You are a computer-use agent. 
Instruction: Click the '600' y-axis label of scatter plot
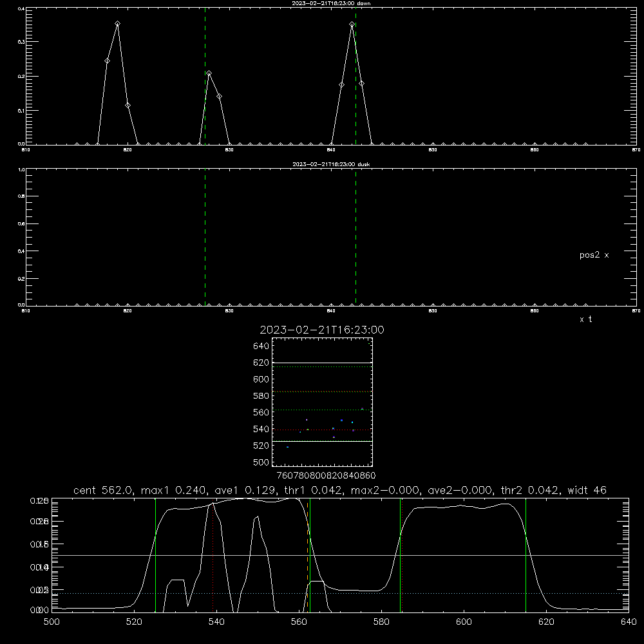click(x=261, y=379)
